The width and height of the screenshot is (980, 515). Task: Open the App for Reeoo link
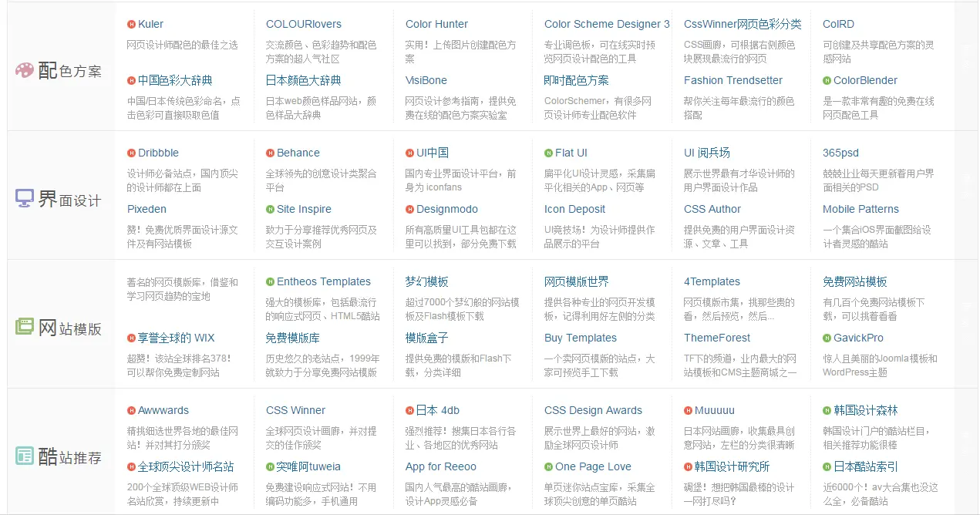(441, 466)
